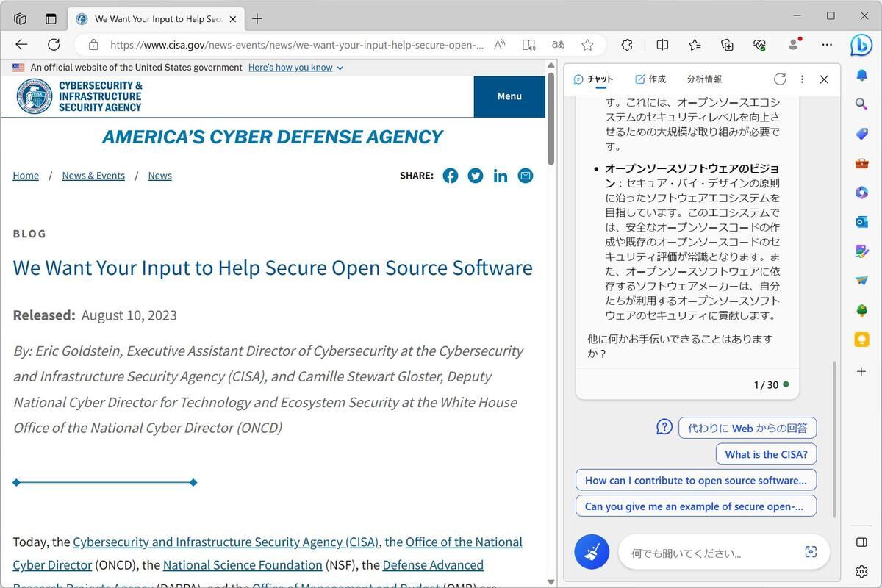882x588 pixels.
Task: Start a new chat topic with the broom button
Action: click(592, 552)
